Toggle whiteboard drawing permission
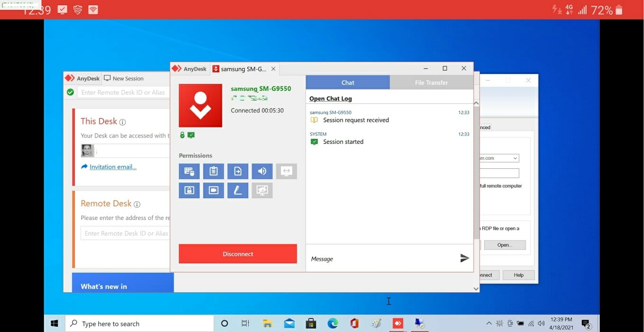Screen dimensions: 644x332 pyautogui.click(x=238, y=190)
